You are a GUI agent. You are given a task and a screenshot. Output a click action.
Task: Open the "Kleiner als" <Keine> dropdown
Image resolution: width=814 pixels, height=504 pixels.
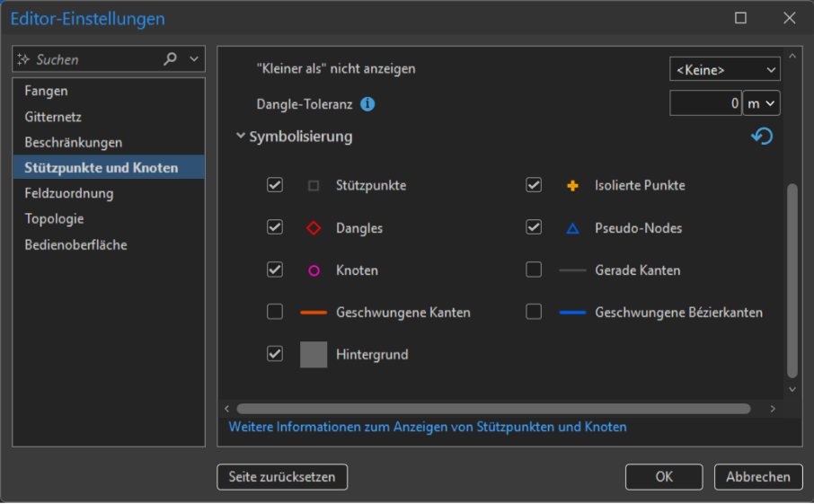click(725, 69)
